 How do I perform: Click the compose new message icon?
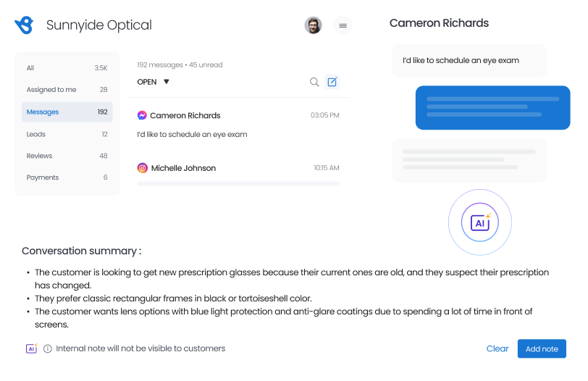[x=332, y=82]
